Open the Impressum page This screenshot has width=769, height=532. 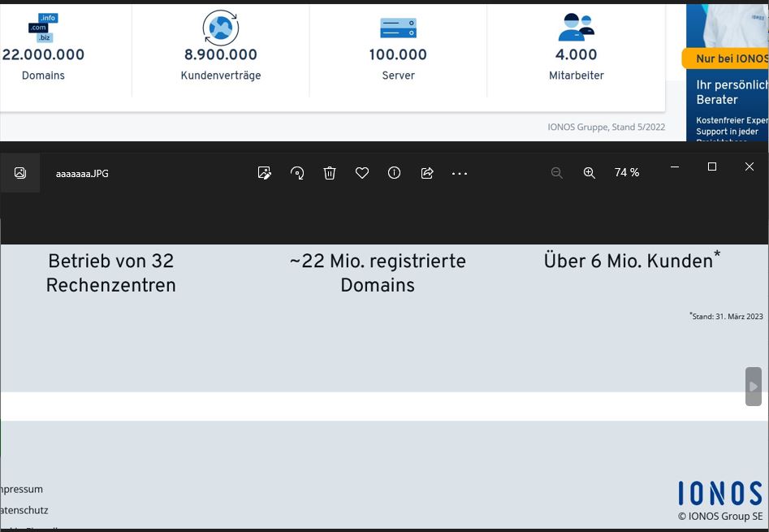point(20,489)
